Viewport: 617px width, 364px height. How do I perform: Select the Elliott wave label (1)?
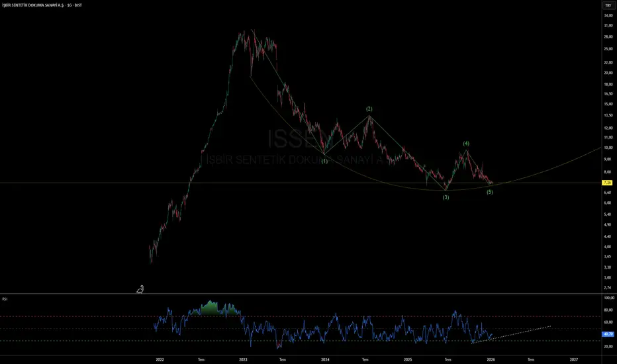[x=324, y=161]
